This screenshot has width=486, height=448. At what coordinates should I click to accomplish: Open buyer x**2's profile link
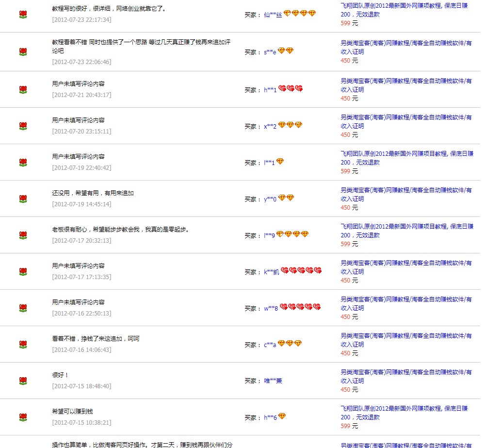click(270, 127)
